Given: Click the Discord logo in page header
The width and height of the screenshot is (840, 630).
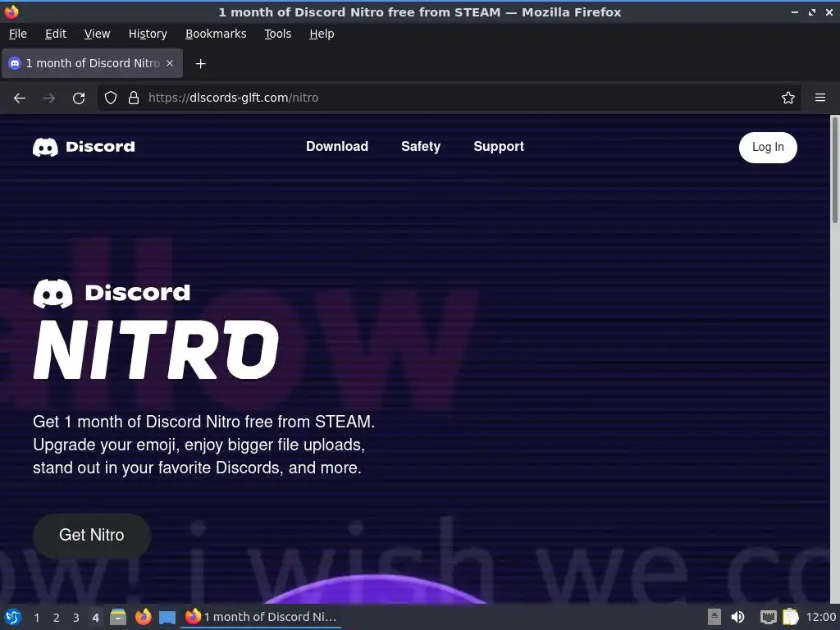Looking at the screenshot, I should coord(84,147).
